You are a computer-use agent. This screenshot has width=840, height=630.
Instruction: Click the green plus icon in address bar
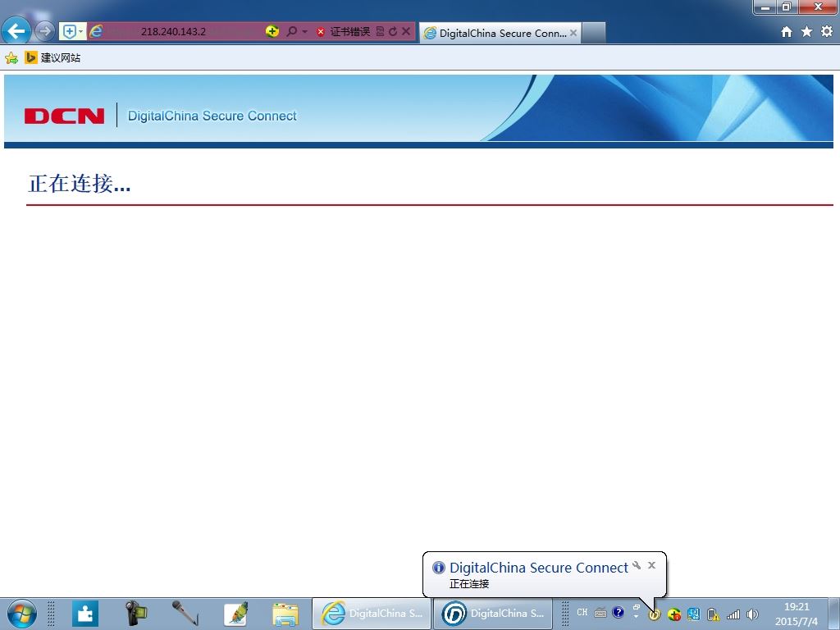click(x=272, y=31)
